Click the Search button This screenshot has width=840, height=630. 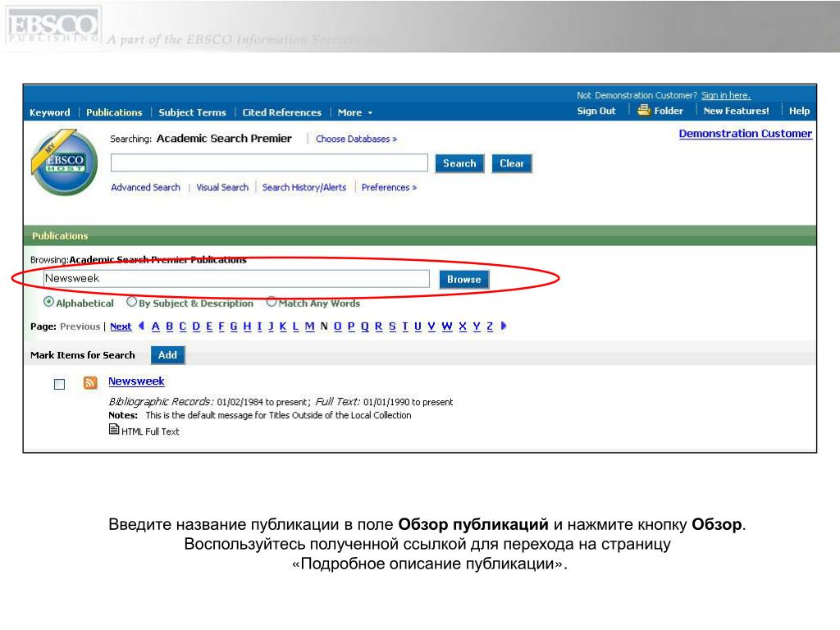(459, 163)
